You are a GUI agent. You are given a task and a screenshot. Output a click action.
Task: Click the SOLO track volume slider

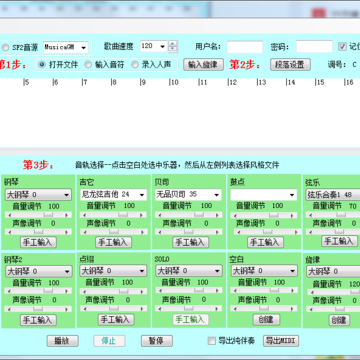189,291
